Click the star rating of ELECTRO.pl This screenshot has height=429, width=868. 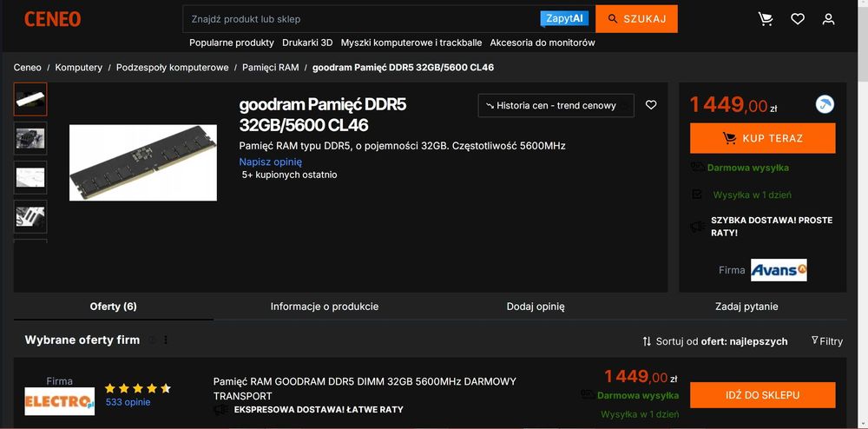(137, 388)
